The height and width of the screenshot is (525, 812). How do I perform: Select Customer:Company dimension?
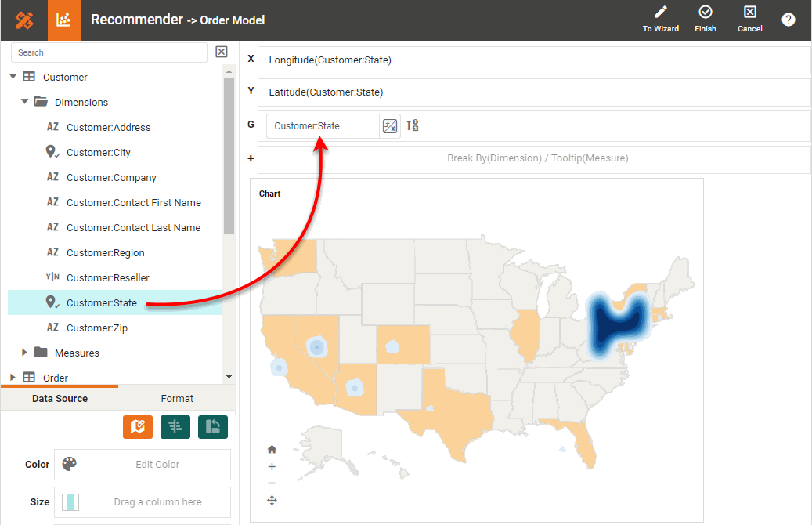pyautogui.click(x=111, y=177)
